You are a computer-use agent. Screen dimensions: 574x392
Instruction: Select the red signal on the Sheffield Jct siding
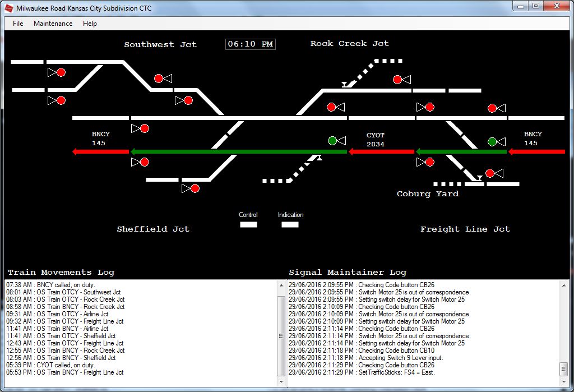(x=195, y=188)
